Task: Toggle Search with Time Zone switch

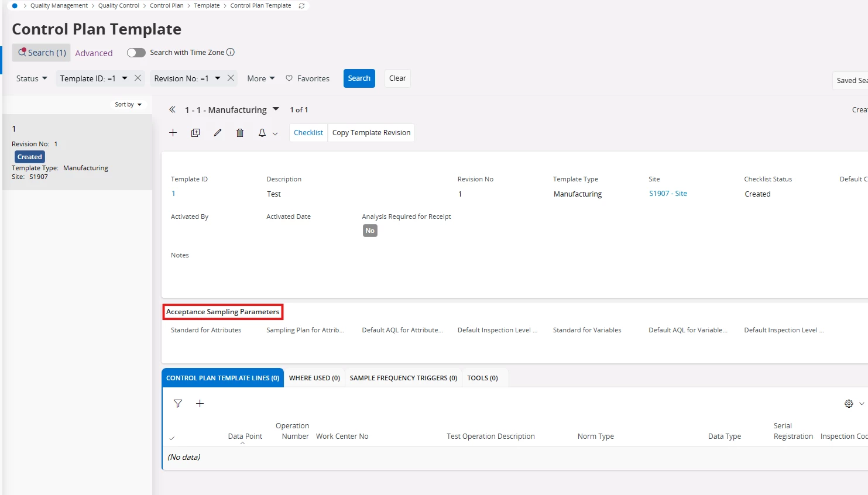Action: [136, 53]
